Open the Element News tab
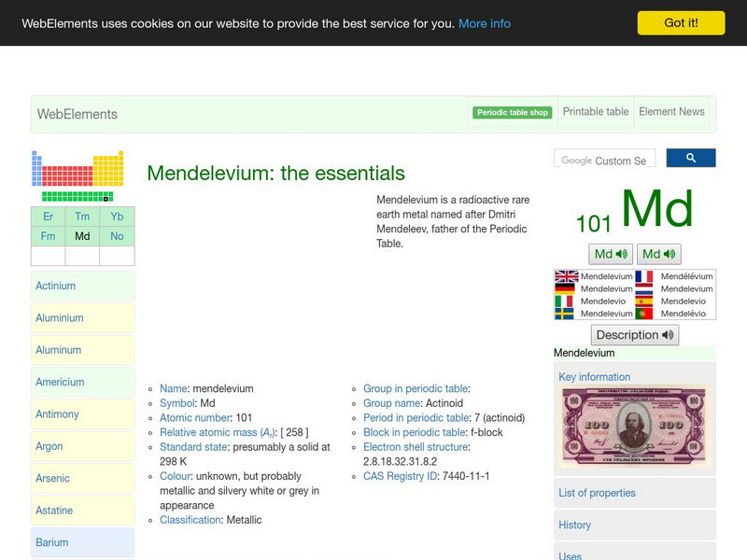 [x=672, y=111]
